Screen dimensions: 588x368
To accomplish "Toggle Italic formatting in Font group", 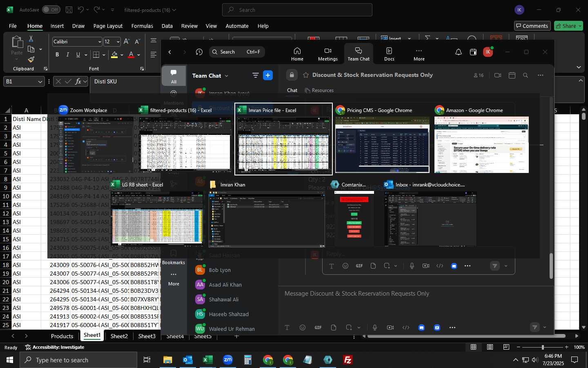I will (x=68, y=54).
